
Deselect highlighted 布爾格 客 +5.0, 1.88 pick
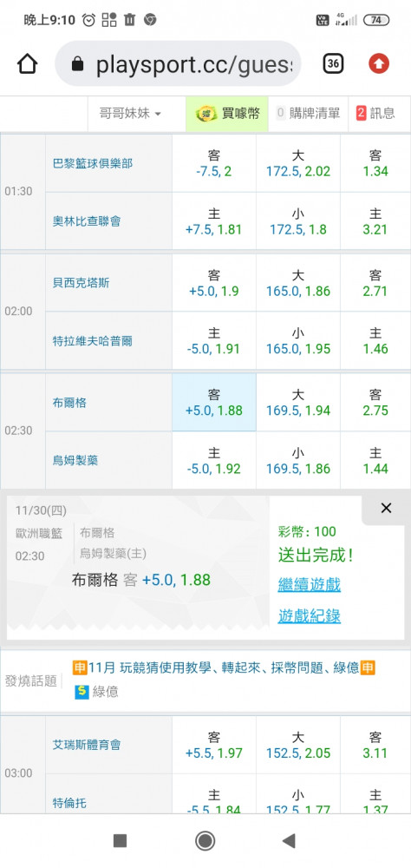pos(214,403)
